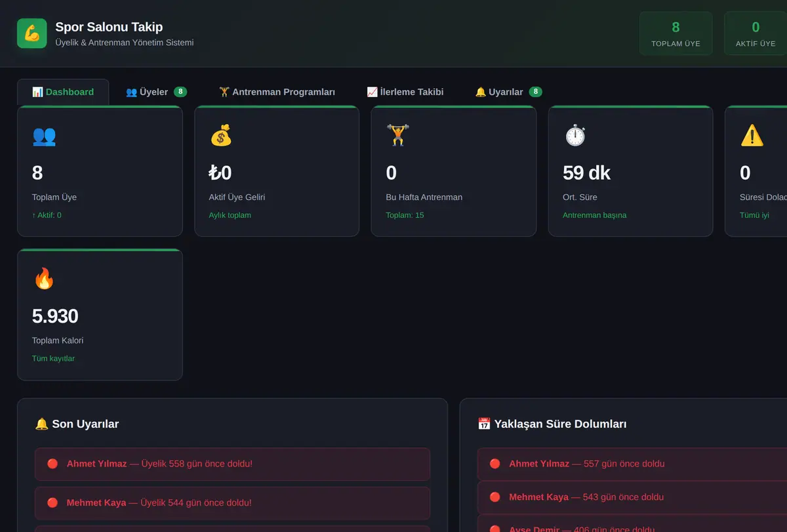Click the "Tümü iyi" text
The image size is (787, 532).
click(754, 215)
